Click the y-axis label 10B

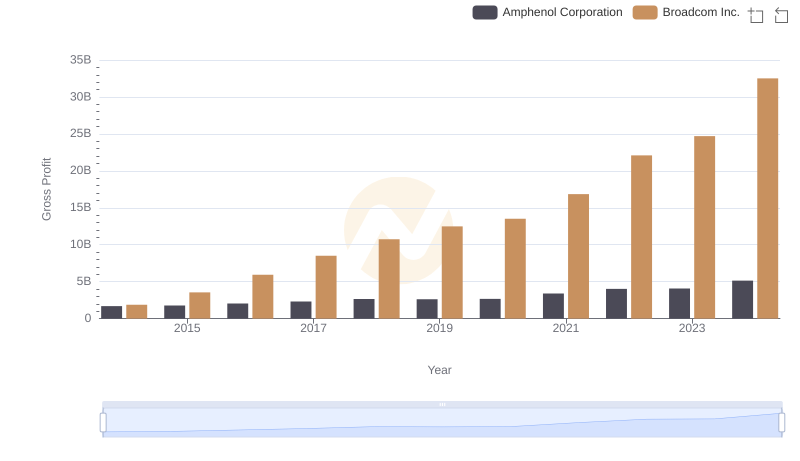pos(81,244)
